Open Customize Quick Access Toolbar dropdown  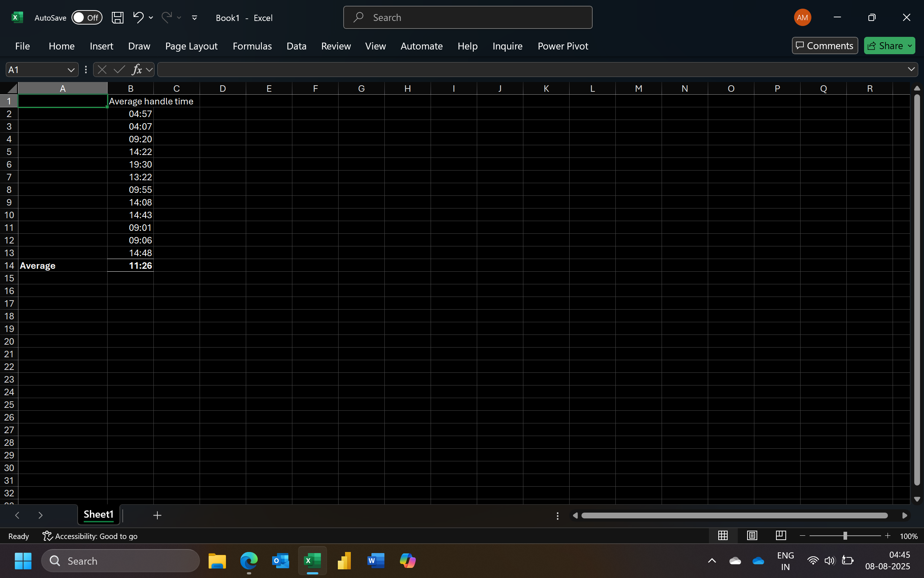tap(194, 18)
